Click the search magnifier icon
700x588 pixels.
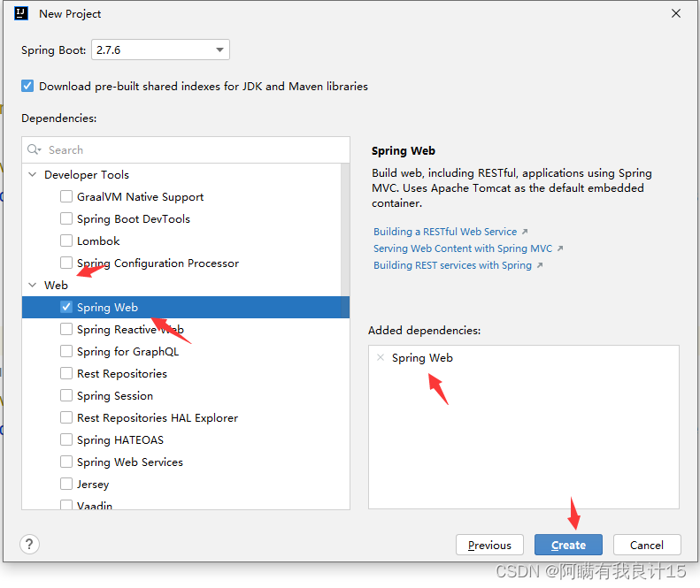(34, 149)
